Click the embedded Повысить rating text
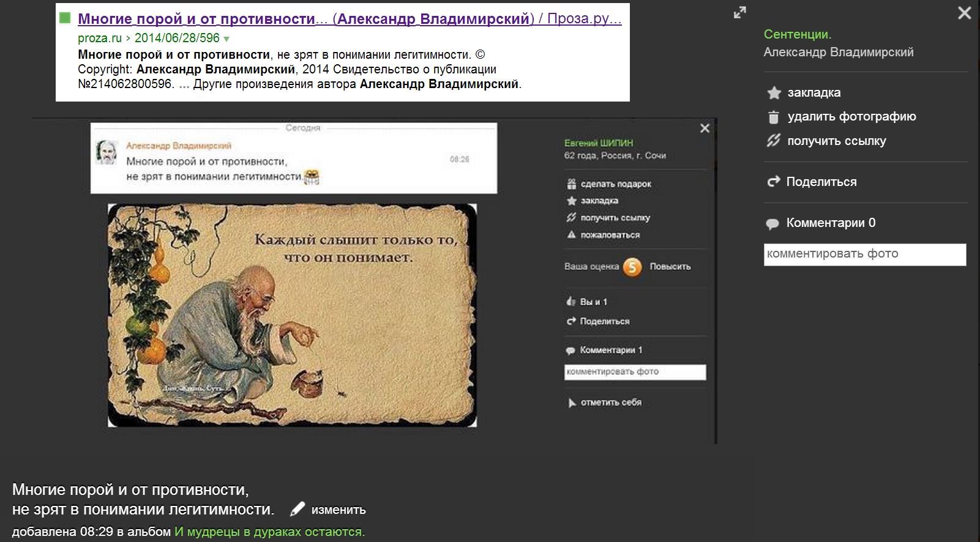980x542 pixels. [670, 267]
